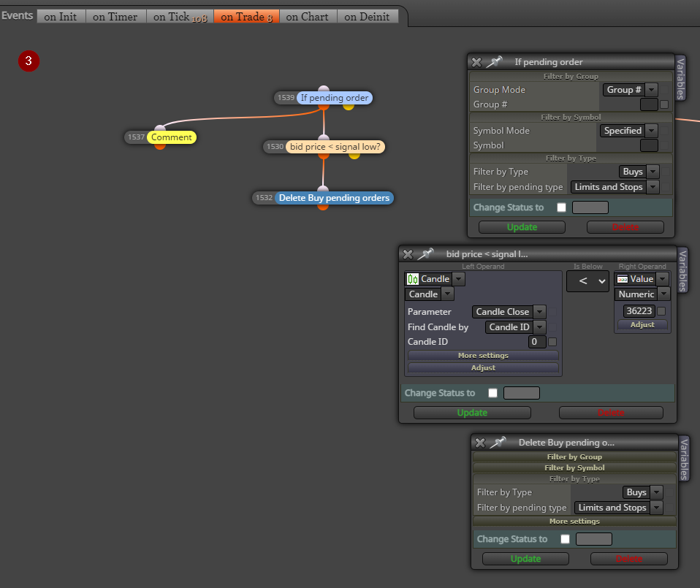Image resolution: width=700 pixels, height=588 pixels.
Task: Expand More settings in Left Operand
Action: [x=483, y=356]
